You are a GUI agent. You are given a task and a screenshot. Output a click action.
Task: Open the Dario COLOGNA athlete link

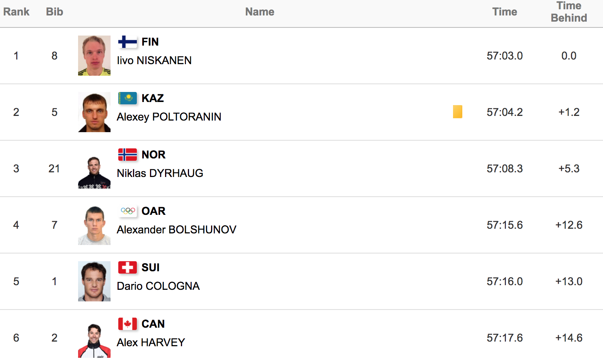[158, 286]
